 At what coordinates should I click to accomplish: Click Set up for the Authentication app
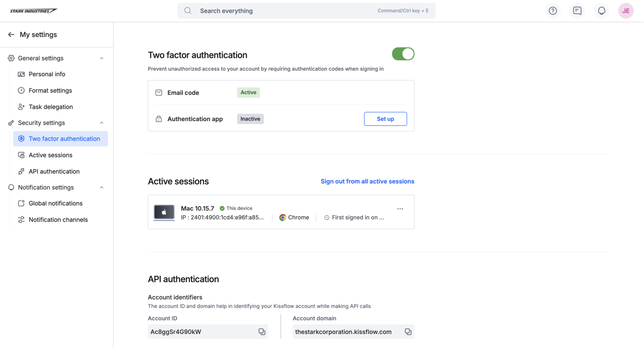click(x=385, y=119)
